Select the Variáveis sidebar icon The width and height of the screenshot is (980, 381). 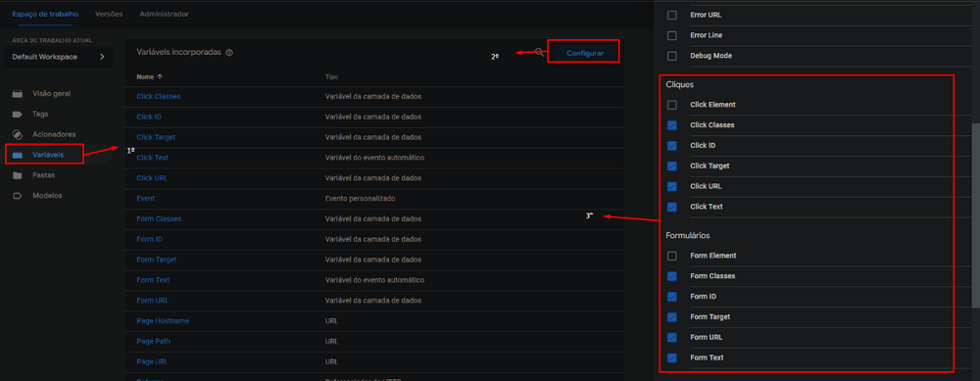(18, 155)
